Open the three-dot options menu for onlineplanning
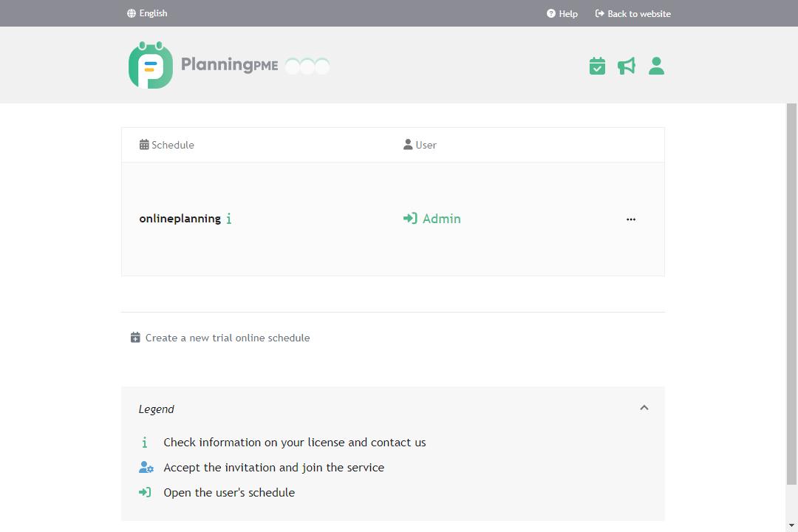 (631, 219)
